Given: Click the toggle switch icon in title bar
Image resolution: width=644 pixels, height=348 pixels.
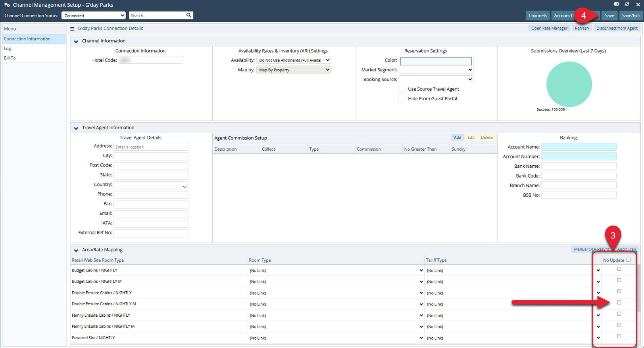Looking at the screenshot, I should (616, 4).
